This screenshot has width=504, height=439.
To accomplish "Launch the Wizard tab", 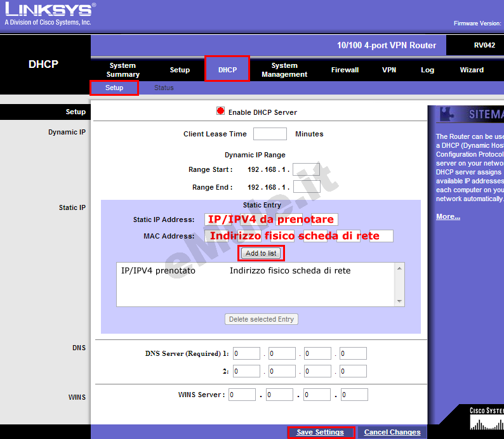I will tap(472, 70).
